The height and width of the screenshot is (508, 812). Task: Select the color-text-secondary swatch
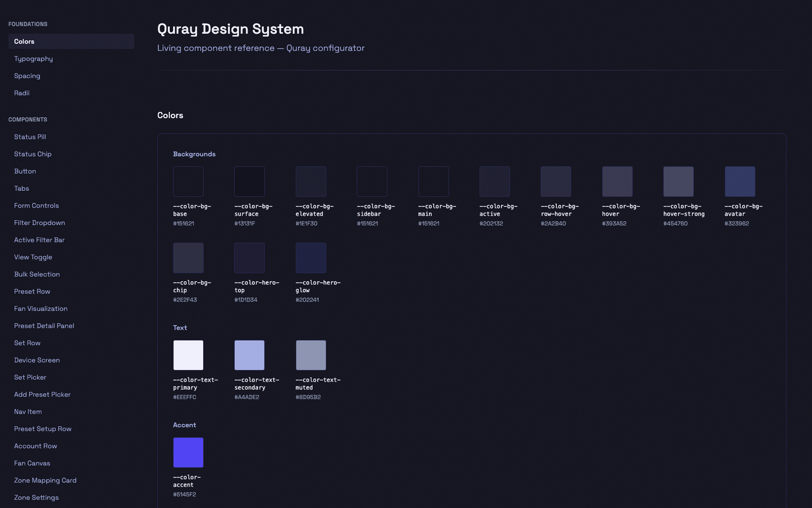249,355
